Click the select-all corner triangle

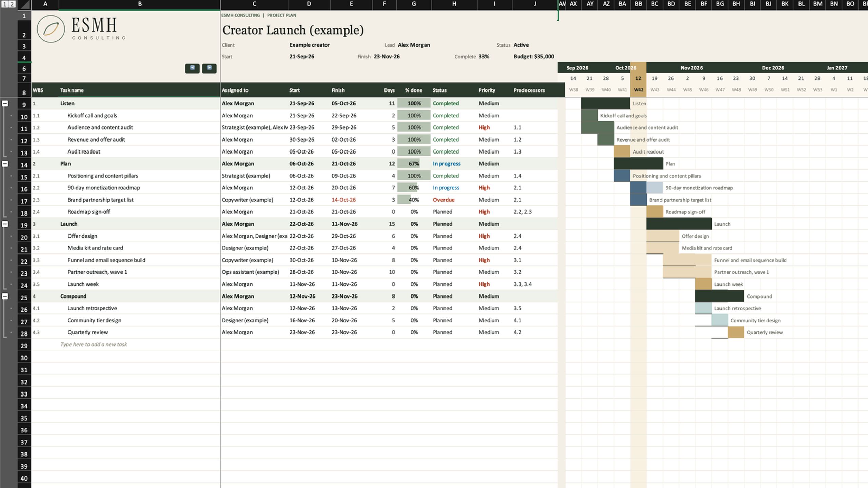[24, 4]
